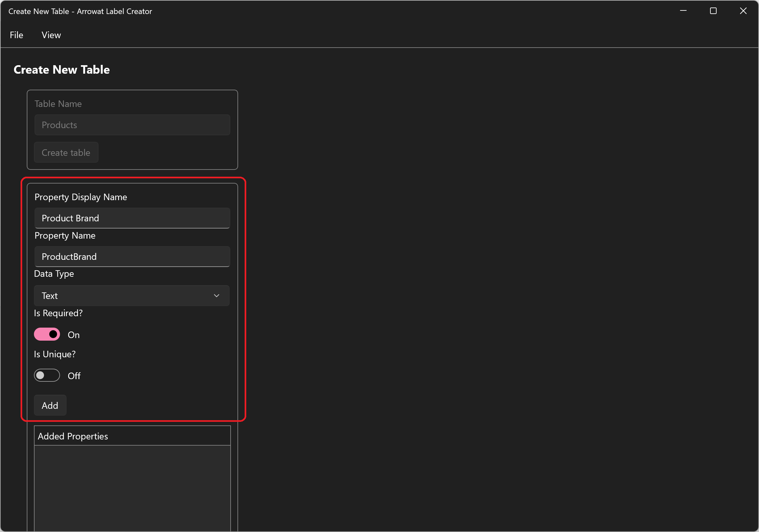The width and height of the screenshot is (759, 532).
Task: Click the Create New Table page heading
Action: click(62, 70)
